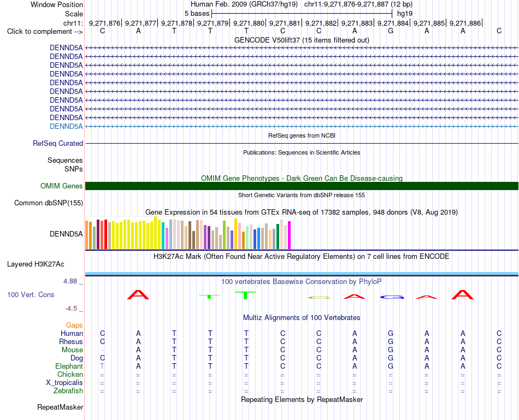Click the Human species label

72,333
